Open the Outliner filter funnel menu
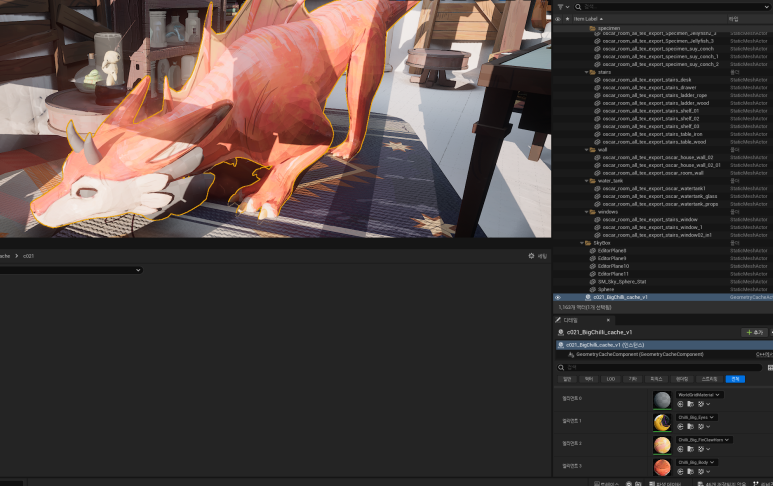This screenshot has height=486, width=773. click(562, 7)
